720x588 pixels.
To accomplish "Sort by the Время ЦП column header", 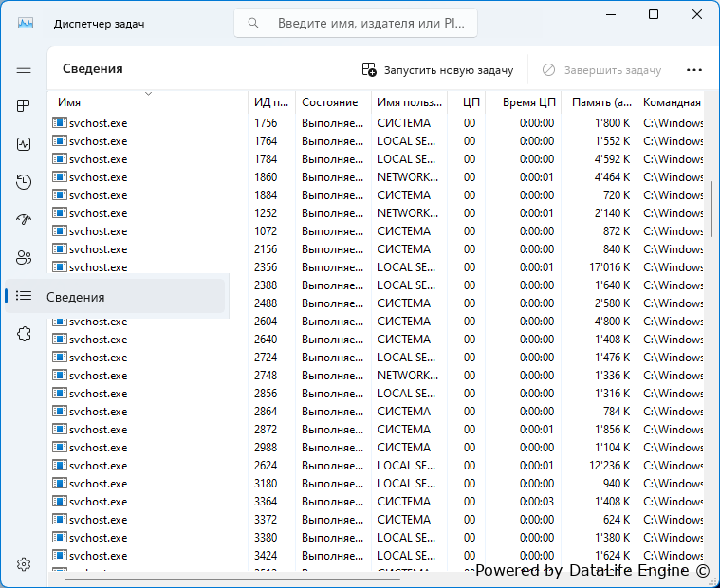I will pos(523,102).
